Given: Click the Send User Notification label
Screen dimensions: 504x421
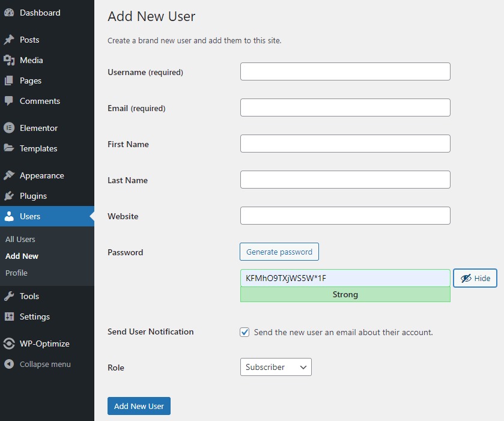Looking at the screenshot, I should click(151, 332).
